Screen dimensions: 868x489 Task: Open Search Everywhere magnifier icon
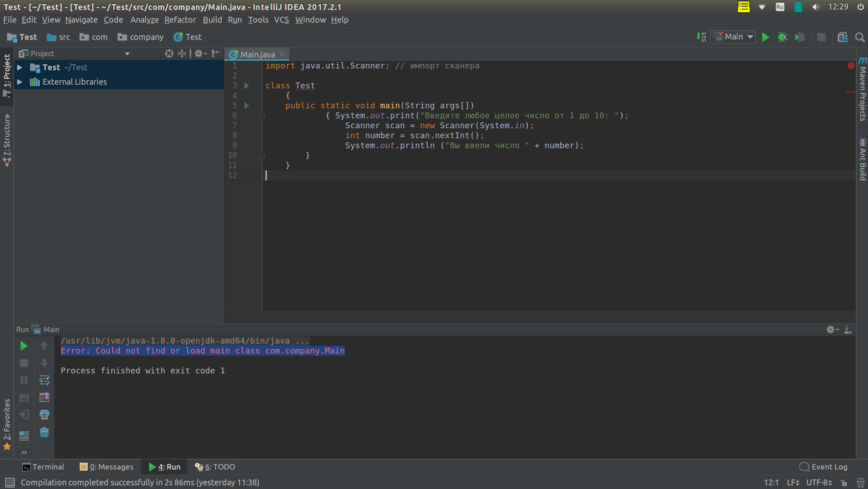tap(859, 37)
